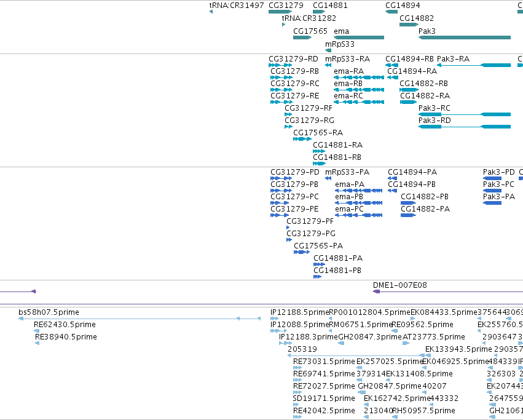Select transcript CG14882-RB
Image resolution: width=523 pixels, height=420 pixels.
click(x=423, y=84)
